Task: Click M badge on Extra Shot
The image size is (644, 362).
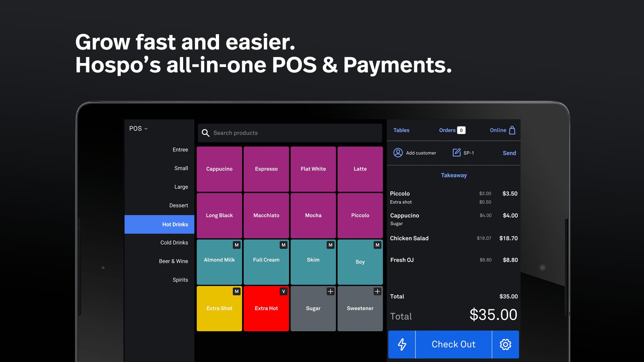Action: pos(237,292)
